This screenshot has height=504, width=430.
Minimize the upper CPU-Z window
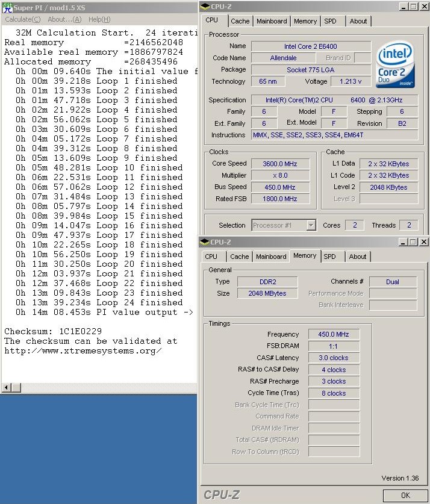point(404,7)
